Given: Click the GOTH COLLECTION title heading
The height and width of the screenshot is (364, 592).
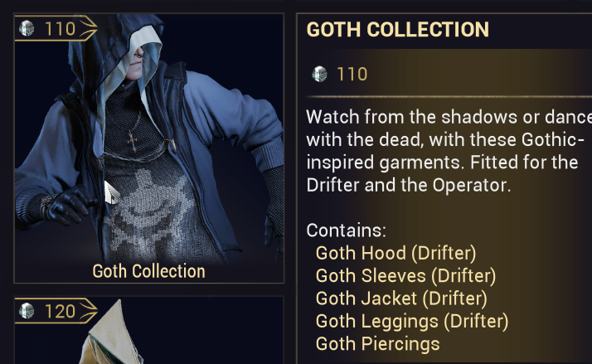Looking at the screenshot, I should (397, 30).
